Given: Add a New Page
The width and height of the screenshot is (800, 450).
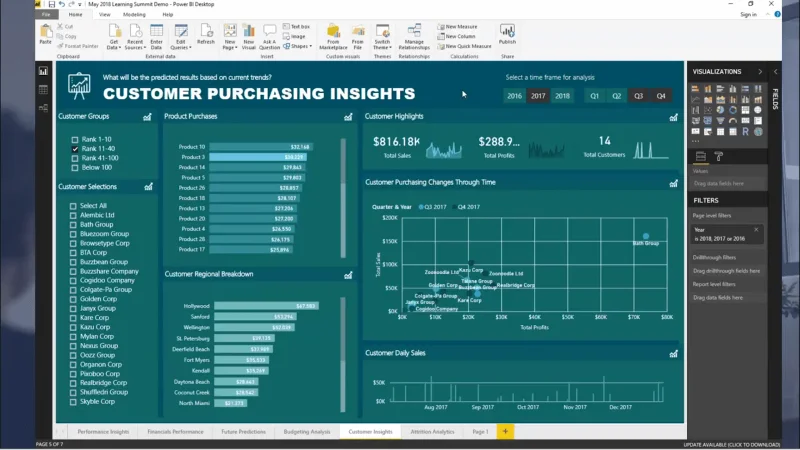Looking at the screenshot, I should (230, 37).
